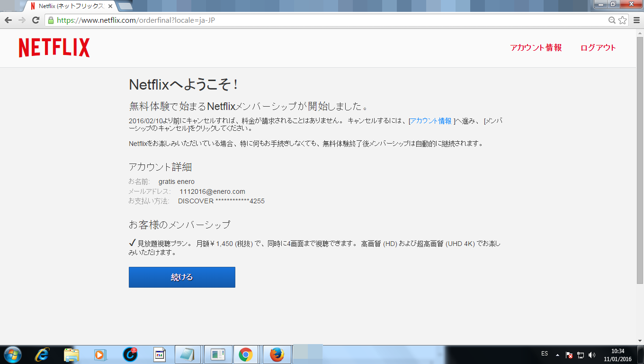Click the blue circular C app taskbar icon

point(130,355)
